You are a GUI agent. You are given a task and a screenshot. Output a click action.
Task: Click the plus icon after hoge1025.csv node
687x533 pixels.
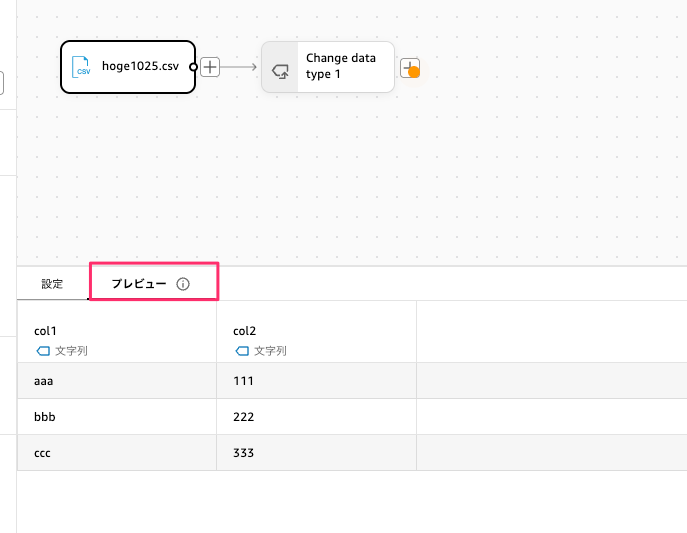[210, 67]
